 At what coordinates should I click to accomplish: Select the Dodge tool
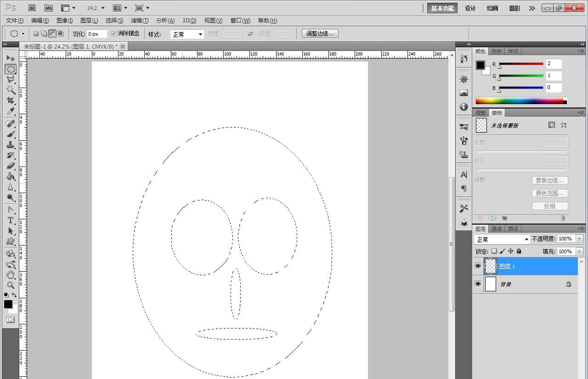click(10, 197)
